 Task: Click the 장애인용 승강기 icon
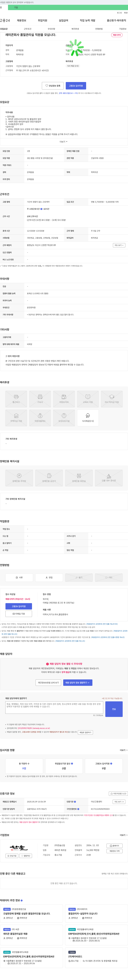point(49,478)
